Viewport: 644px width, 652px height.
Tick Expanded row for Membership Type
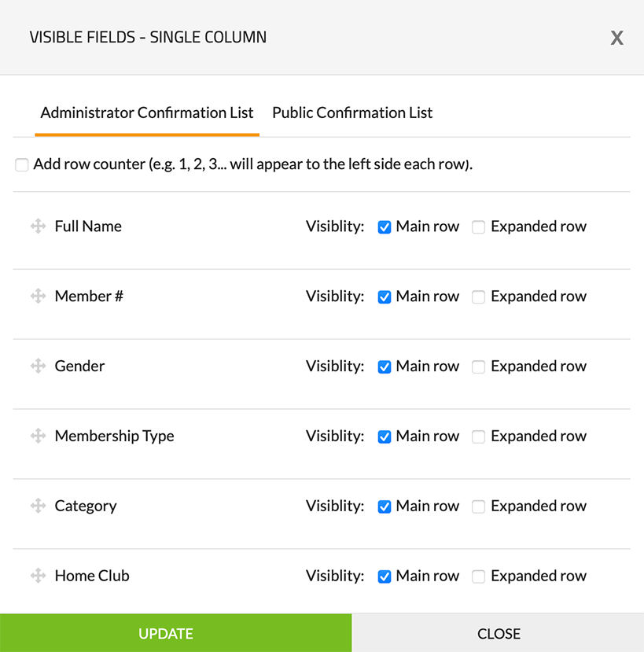tap(478, 437)
